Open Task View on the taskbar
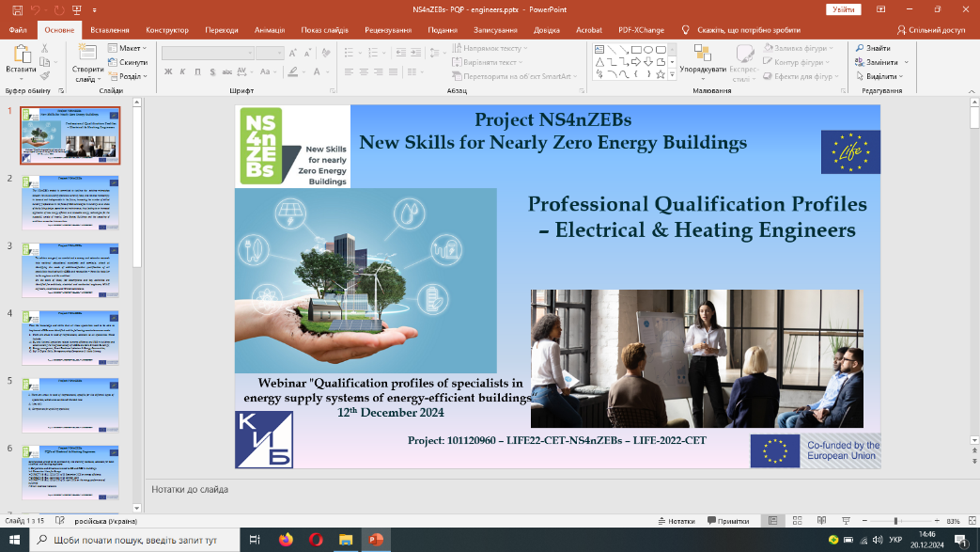 click(255, 540)
